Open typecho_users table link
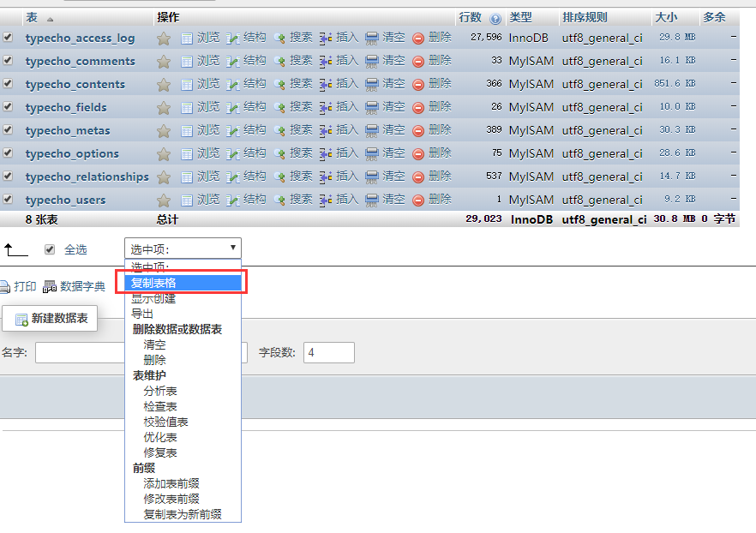The image size is (756, 533). tap(65, 200)
